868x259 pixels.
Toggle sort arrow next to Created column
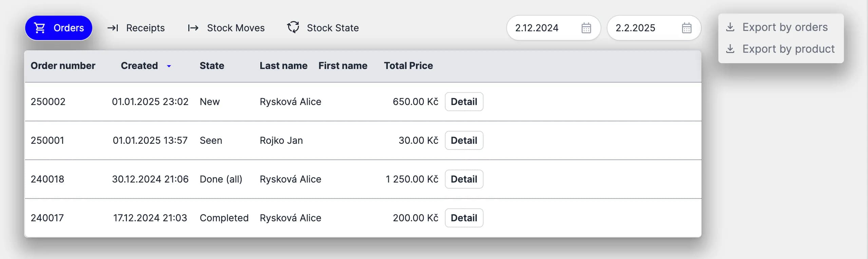169,66
